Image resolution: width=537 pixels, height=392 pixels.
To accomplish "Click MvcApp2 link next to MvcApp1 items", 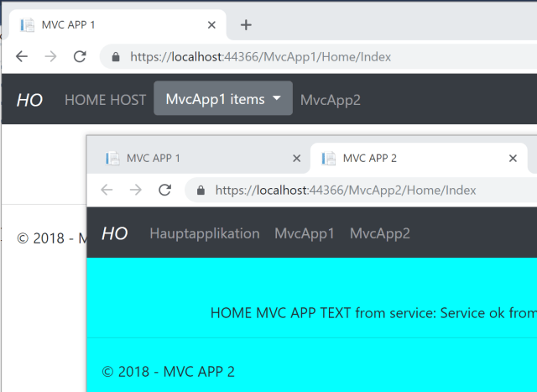I will coord(330,100).
